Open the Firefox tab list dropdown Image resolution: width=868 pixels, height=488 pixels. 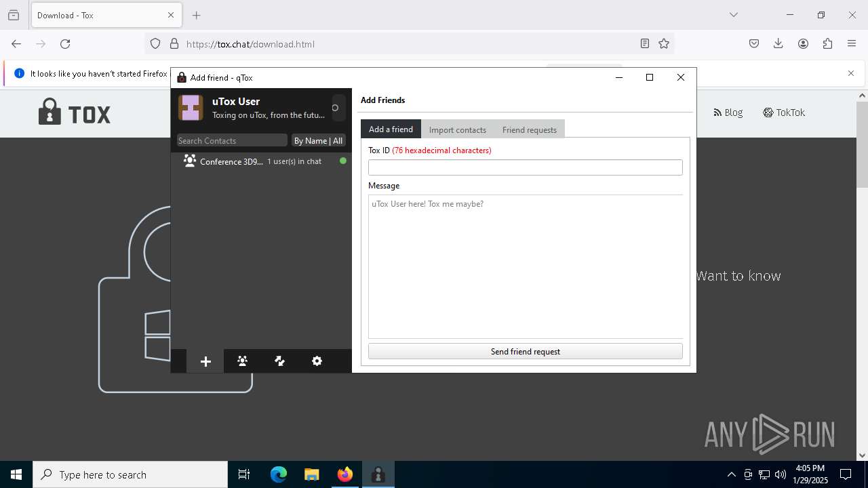click(734, 15)
